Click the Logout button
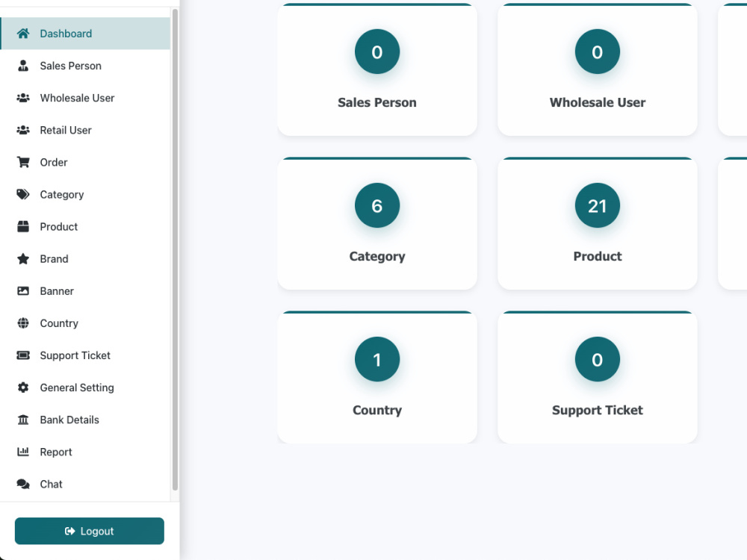Screen dimensions: 747x560 coord(90,531)
